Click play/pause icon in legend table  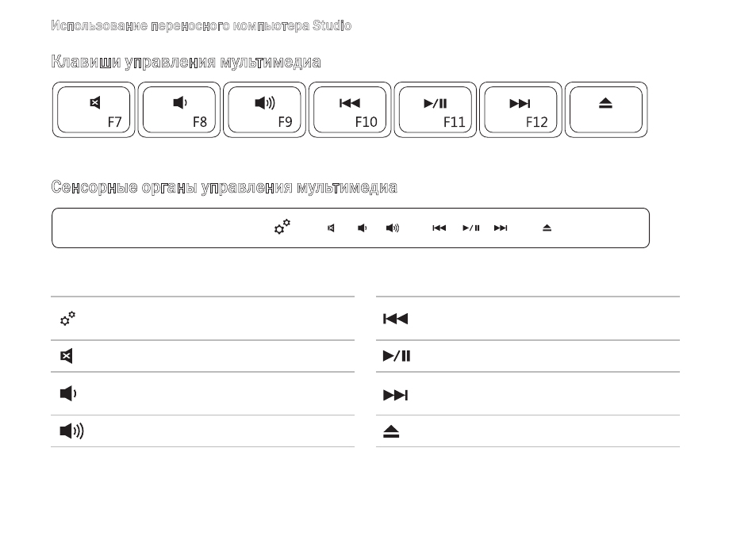[x=397, y=356]
